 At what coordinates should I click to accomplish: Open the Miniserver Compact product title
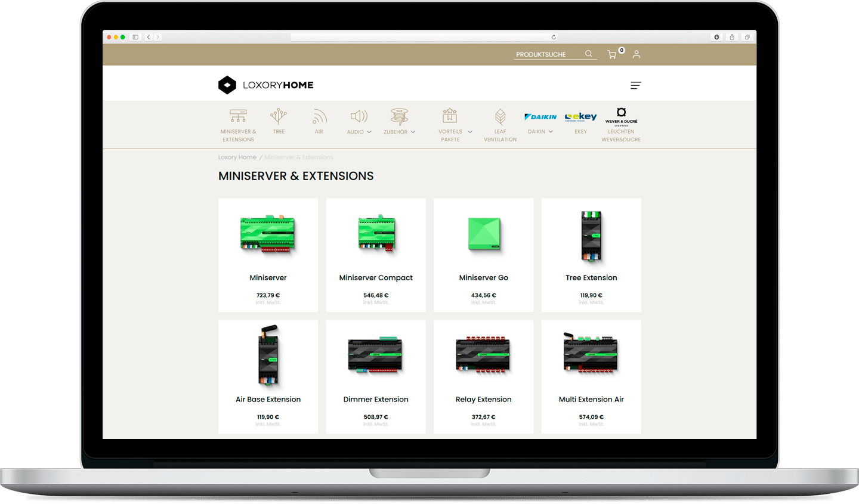coord(376,277)
